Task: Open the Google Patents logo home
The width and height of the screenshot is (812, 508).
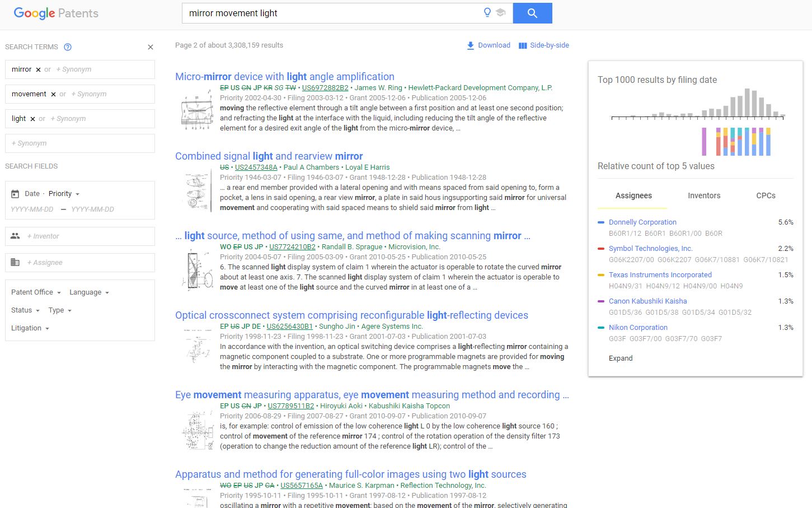Action: 56,13
